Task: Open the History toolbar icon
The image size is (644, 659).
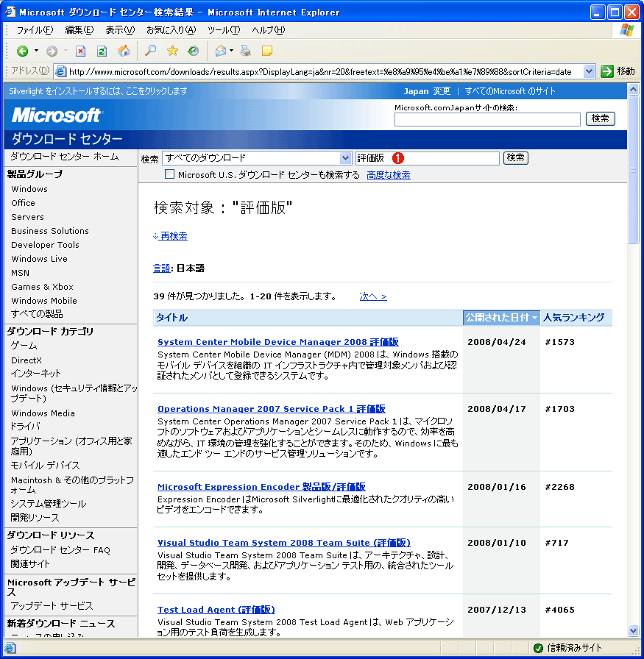Action: (x=194, y=51)
